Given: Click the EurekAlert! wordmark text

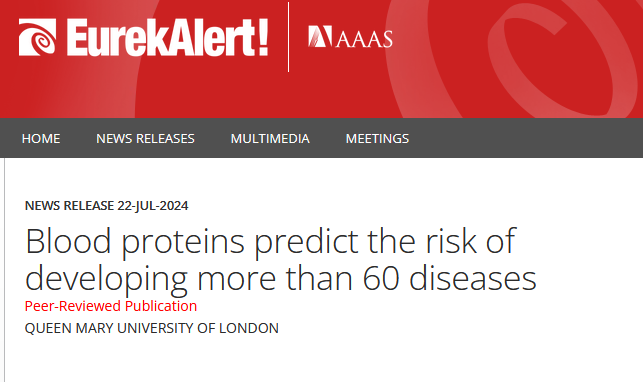Looking at the screenshot, I should tap(162, 37).
